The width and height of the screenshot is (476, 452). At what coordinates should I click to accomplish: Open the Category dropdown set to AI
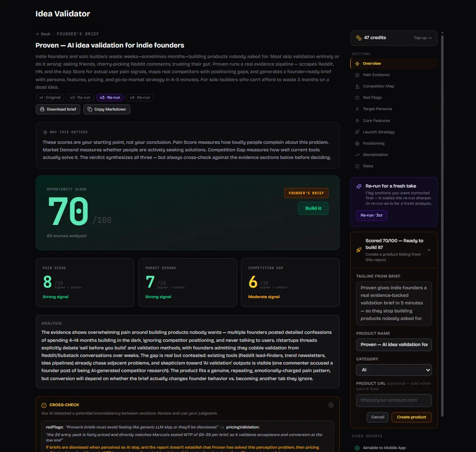[x=394, y=370]
